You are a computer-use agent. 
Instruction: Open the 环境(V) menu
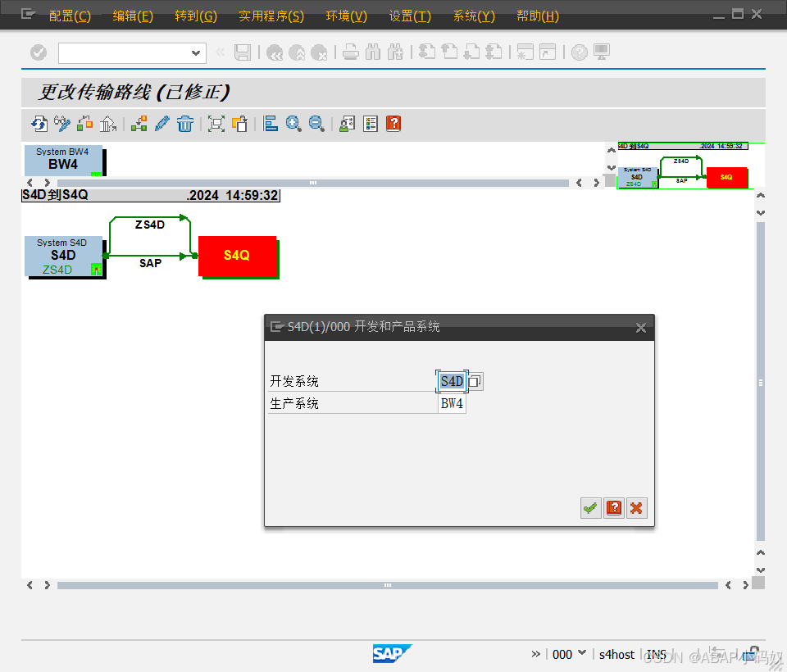pyautogui.click(x=346, y=16)
